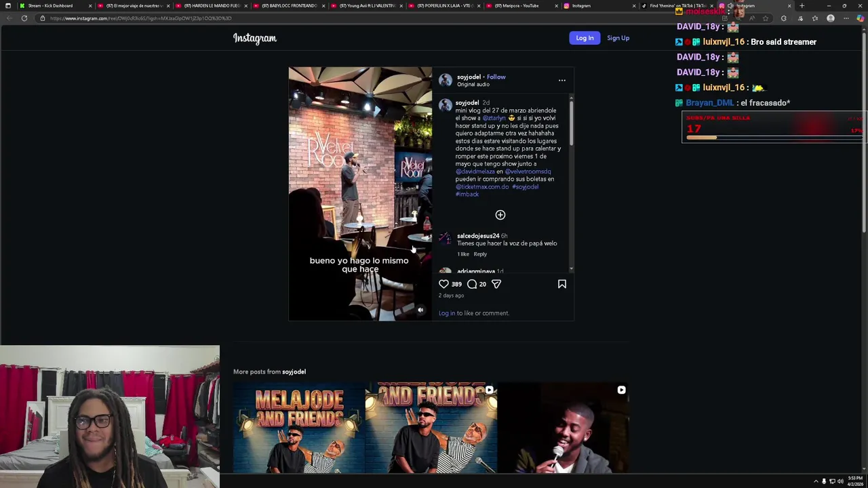This screenshot has height=488, width=868.
Task: Reply to salcedojesus24's comment
Action: tap(480, 254)
